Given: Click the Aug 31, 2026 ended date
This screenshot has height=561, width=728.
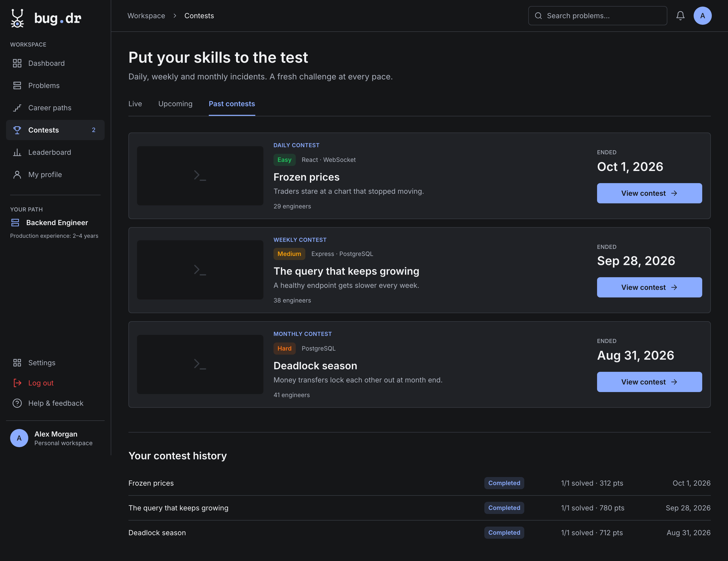Looking at the screenshot, I should [636, 356].
